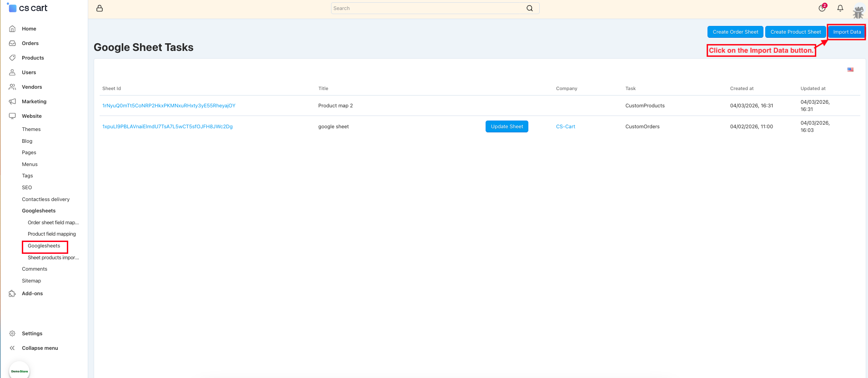Open the Products menu item
The image size is (868, 378).
[33, 58]
